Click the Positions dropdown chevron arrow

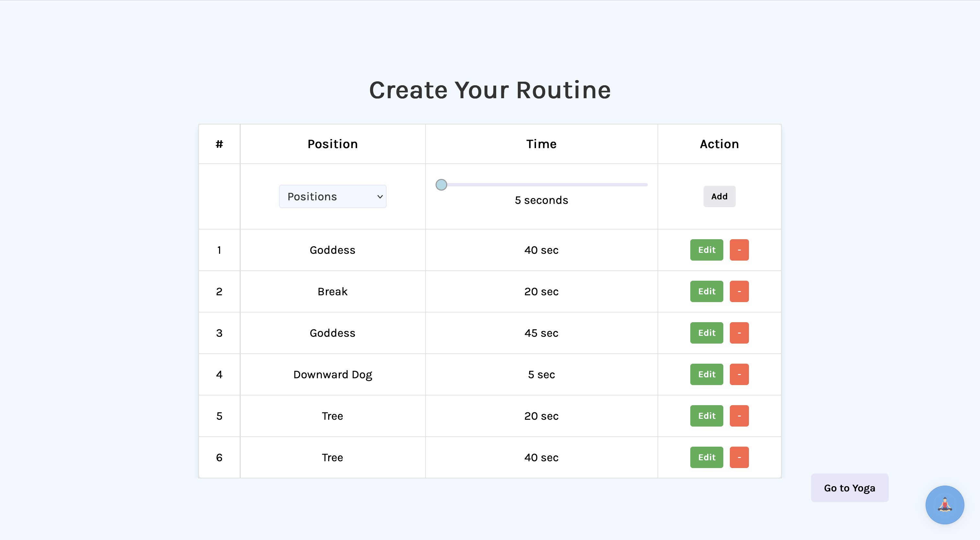pos(380,197)
